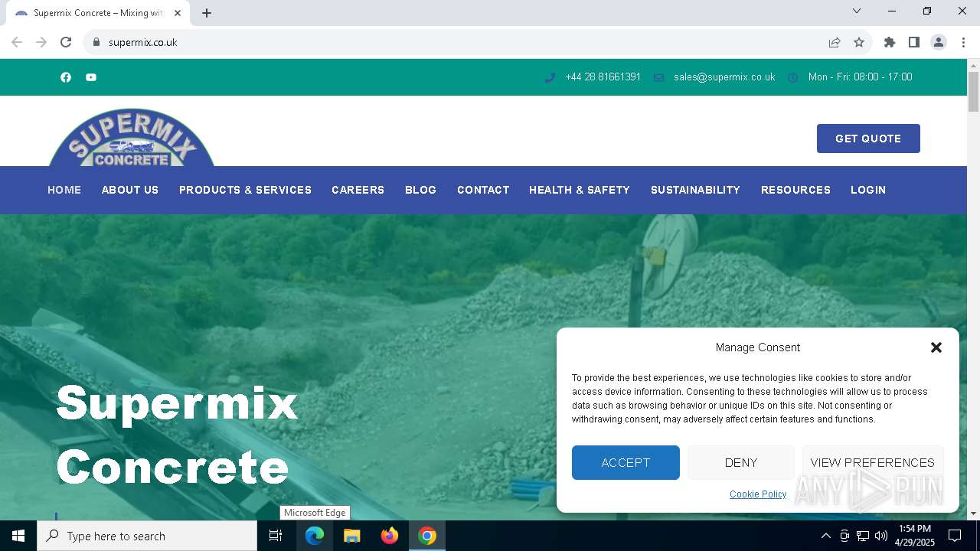Image resolution: width=980 pixels, height=551 pixels.
Task: Open the PRODUCTS & SERVICES menu item
Action: (245, 190)
